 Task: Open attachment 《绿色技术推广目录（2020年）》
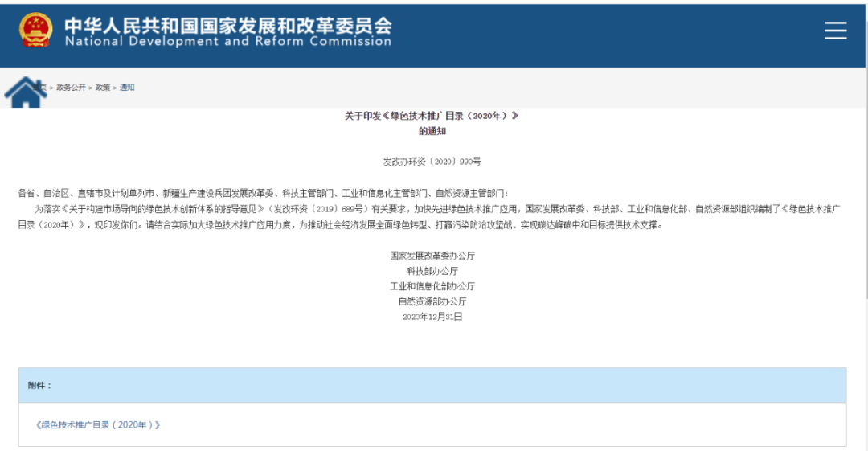[98, 425]
